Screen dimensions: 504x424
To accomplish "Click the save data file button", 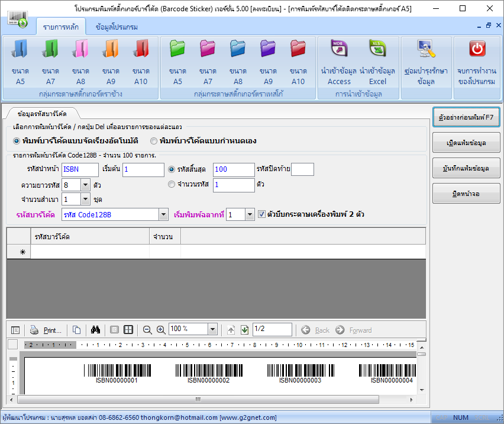I will 466,168.
